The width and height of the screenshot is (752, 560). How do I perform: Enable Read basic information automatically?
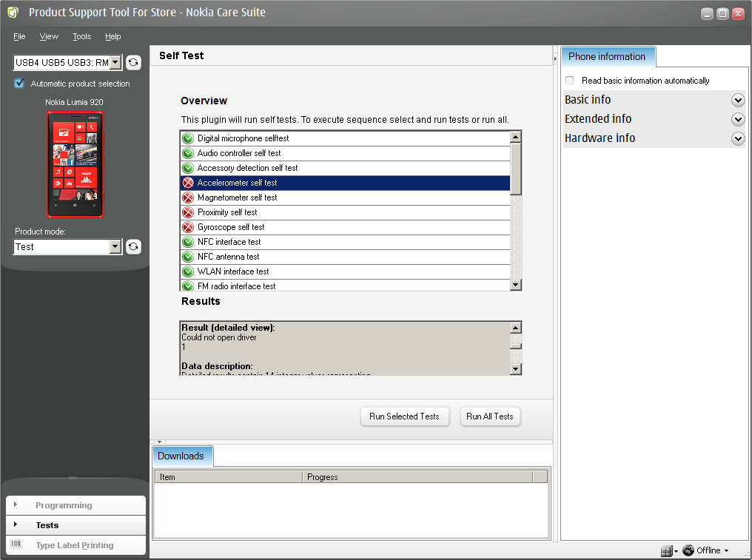[x=570, y=80]
